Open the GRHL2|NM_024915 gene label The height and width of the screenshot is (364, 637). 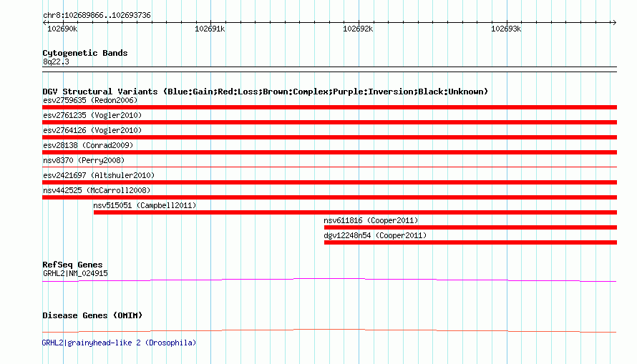click(75, 273)
